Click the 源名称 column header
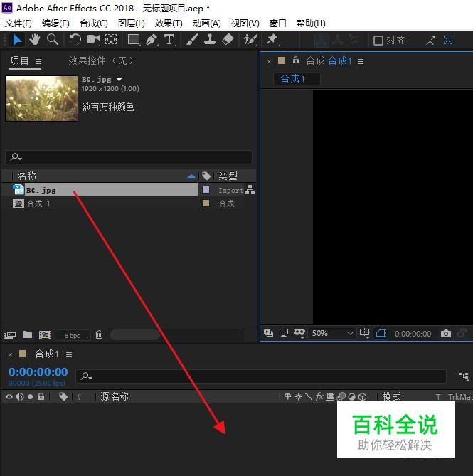This screenshot has width=473, height=476. point(115,396)
